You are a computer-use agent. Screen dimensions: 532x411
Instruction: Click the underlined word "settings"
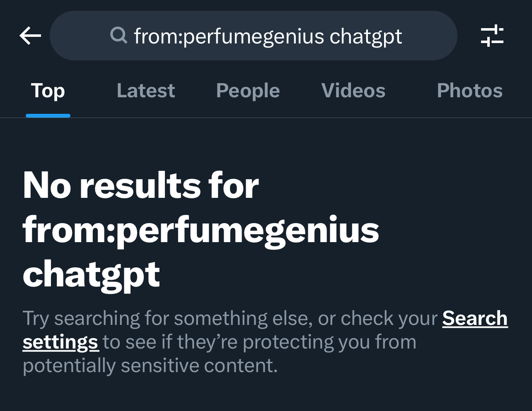tap(60, 342)
